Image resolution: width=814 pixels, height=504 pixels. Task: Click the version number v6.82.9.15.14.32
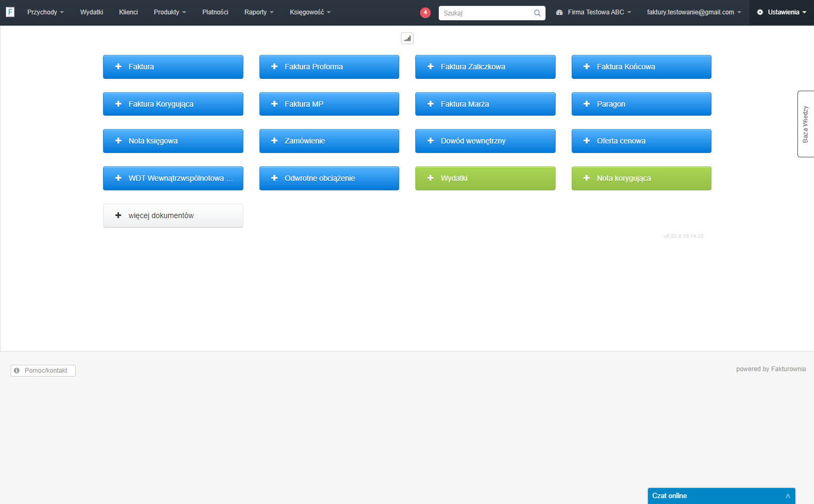[x=683, y=236]
